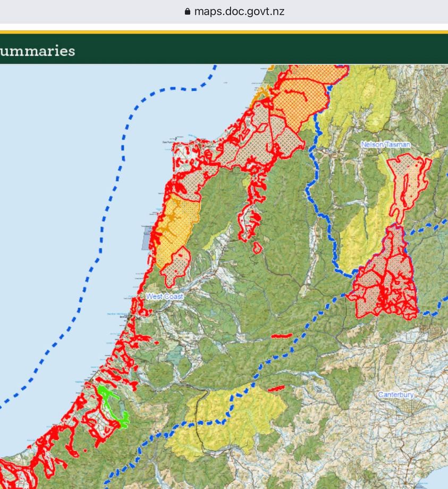Select the tiny red oval below the narrow red strip
The height and width of the screenshot is (489, 448).
[257, 248]
